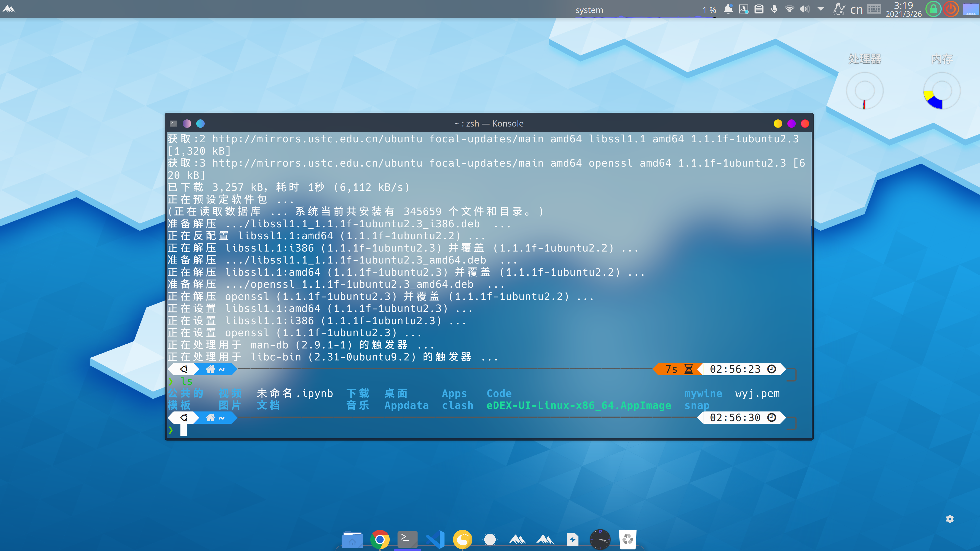Viewport: 980px width, 551px height.
Task: Open the yellow round app icon in dock
Action: (x=463, y=539)
